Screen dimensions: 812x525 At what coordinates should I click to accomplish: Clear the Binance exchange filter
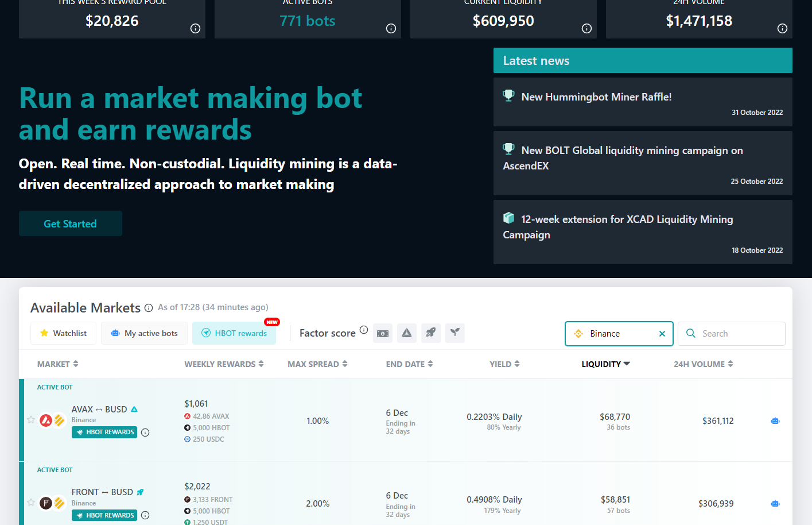[662, 334]
